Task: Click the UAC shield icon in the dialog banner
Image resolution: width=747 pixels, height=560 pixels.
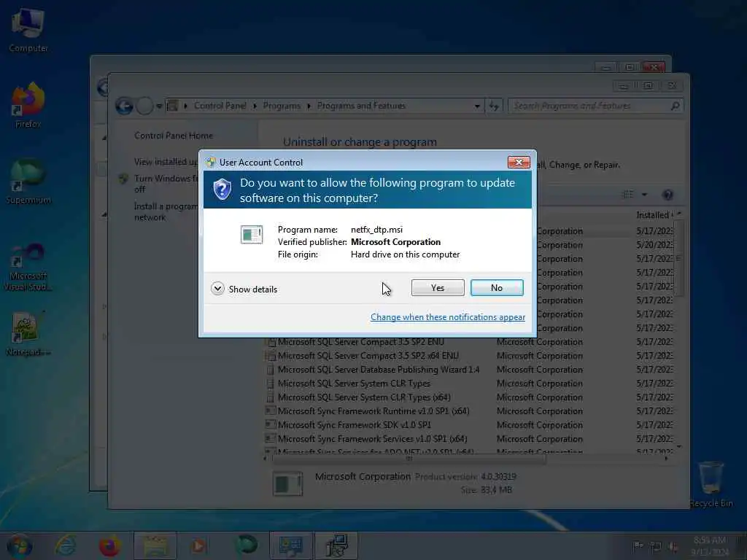Action: tap(222, 190)
